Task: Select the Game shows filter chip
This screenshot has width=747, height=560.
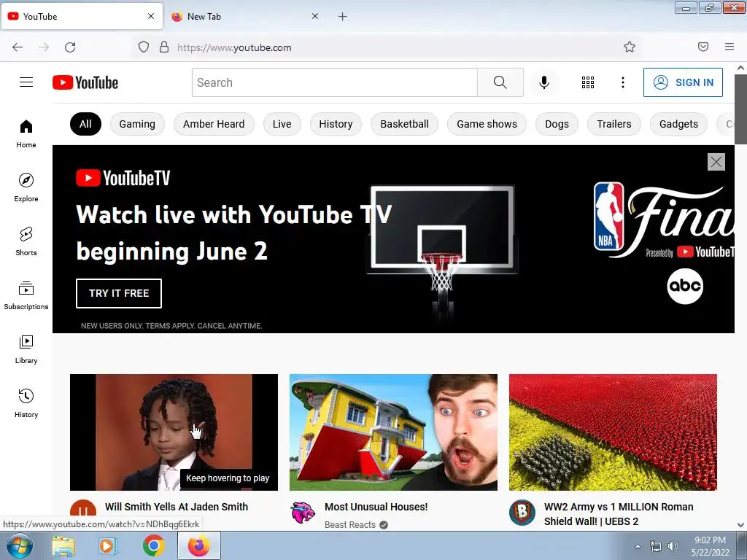Action: pos(487,124)
